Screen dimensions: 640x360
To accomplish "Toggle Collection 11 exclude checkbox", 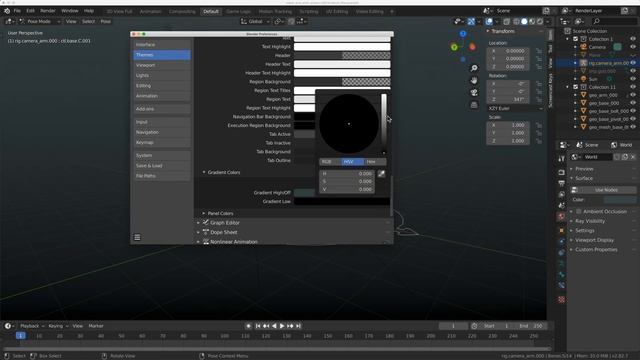I will (x=576, y=87).
